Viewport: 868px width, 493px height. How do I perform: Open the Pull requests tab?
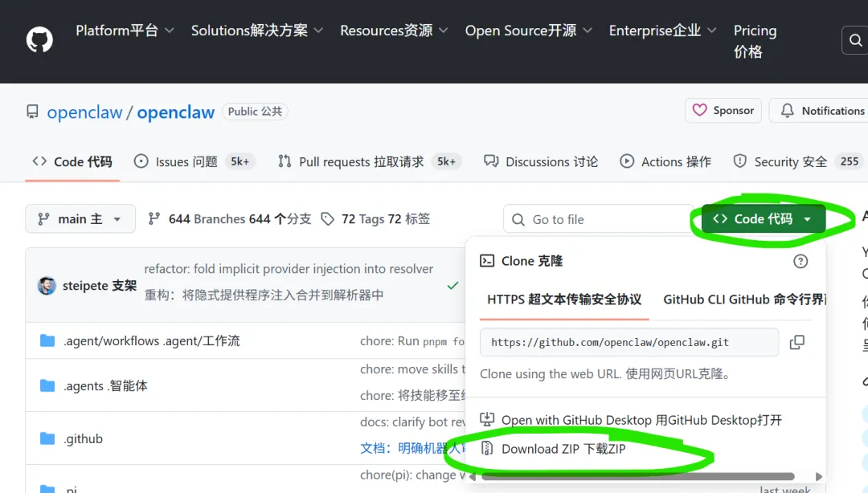(369, 161)
